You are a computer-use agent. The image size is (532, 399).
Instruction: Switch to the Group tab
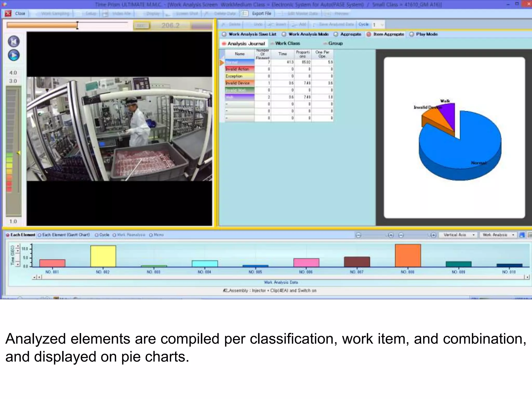(335, 43)
